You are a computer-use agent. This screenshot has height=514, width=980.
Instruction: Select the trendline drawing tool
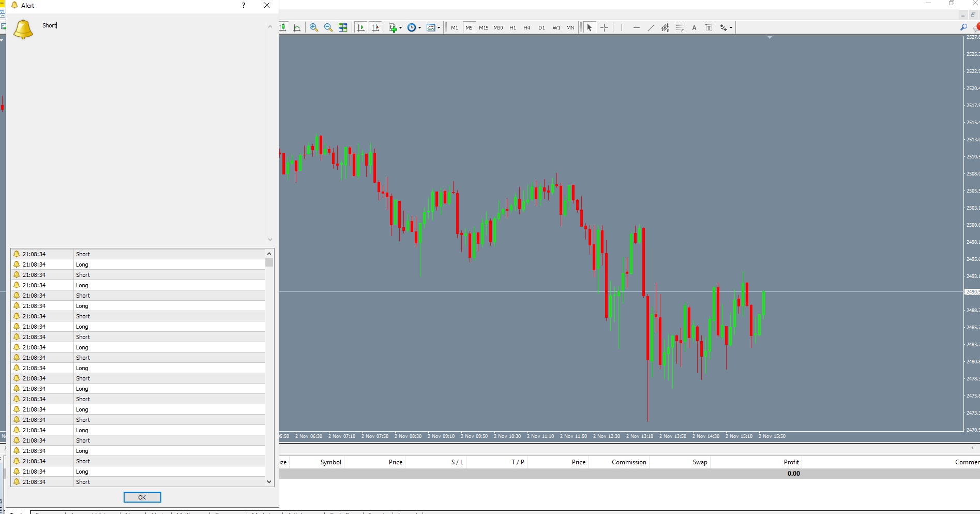[651, 27]
